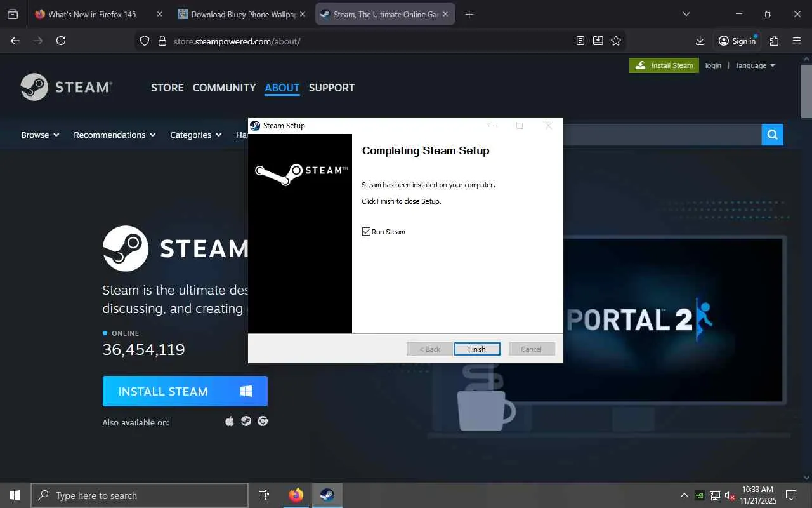This screenshot has height=508, width=812.
Task: Open Firefox extensions menu
Action: [774, 41]
